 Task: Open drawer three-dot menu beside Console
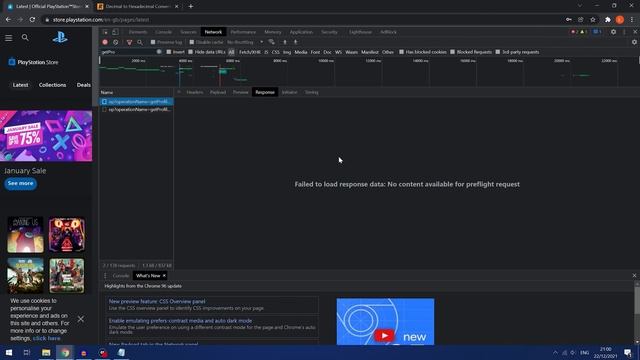click(105, 276)
